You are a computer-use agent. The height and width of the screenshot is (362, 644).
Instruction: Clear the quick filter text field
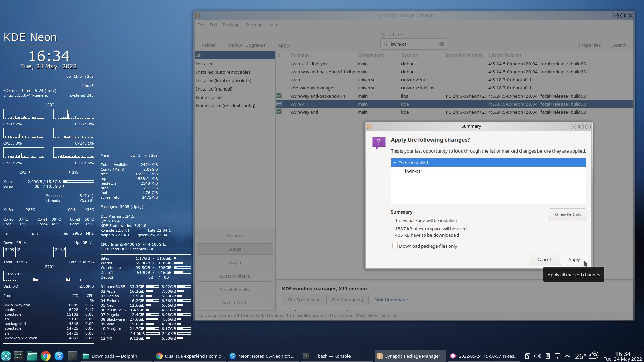442,44
